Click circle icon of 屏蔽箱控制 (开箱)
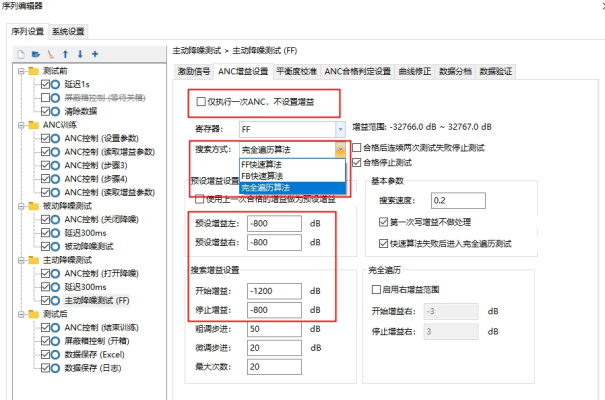Viewport: 605px width, 400px height. click(x=56, y=341)
